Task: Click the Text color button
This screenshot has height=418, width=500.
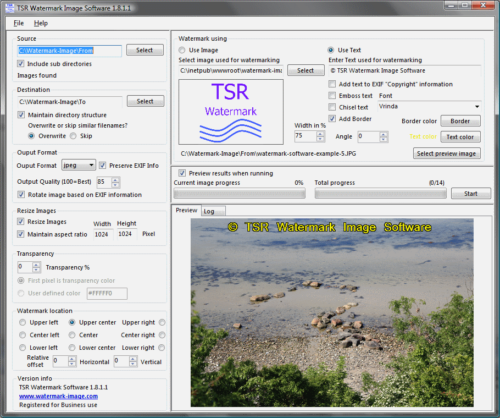Action: pyautogui.click(x=460, y=137)
